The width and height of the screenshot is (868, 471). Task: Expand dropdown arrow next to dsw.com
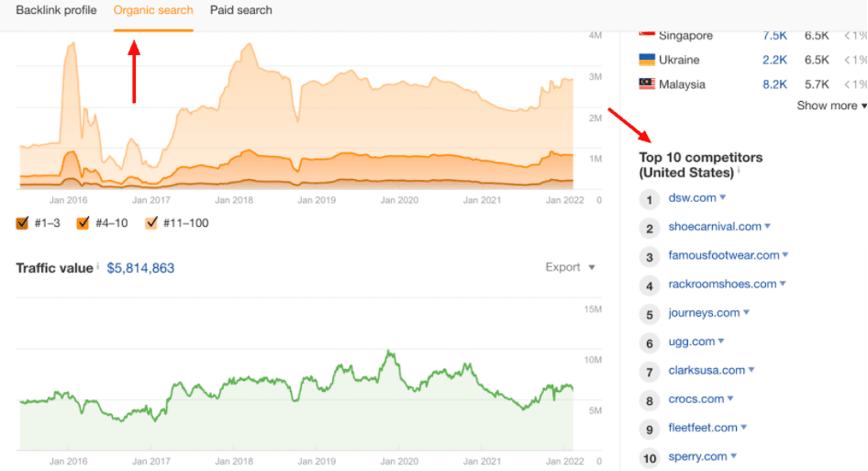coord(722,197)
